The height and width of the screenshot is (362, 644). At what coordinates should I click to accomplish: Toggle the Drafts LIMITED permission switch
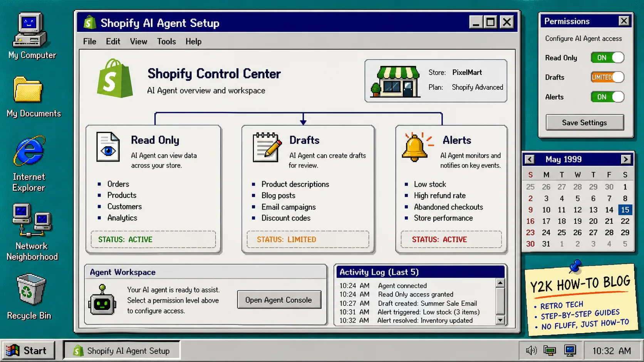tap(607, 77)
